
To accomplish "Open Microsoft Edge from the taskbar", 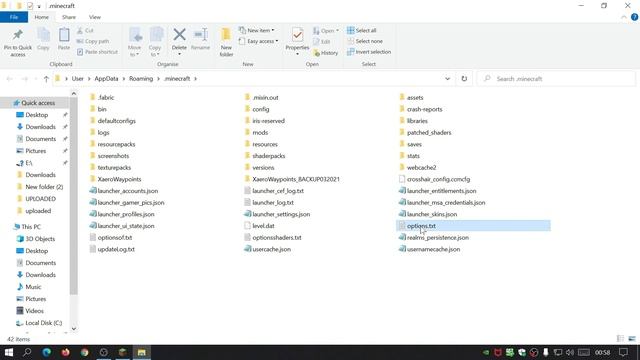I will (x=47, y=352).
